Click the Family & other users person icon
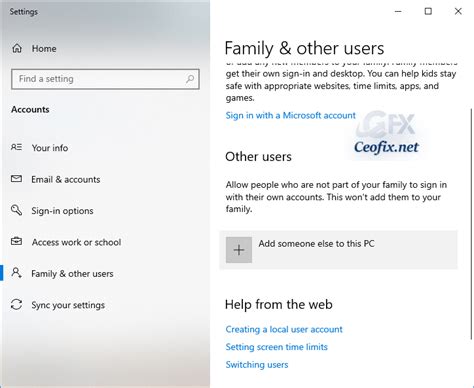 (x=16, y=273)
